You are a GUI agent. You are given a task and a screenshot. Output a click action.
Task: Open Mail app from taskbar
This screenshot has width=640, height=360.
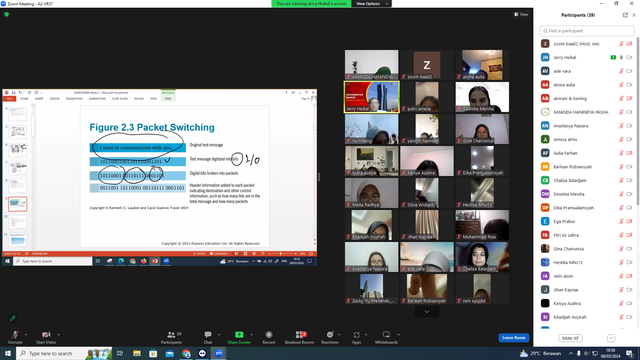point(169,353)
